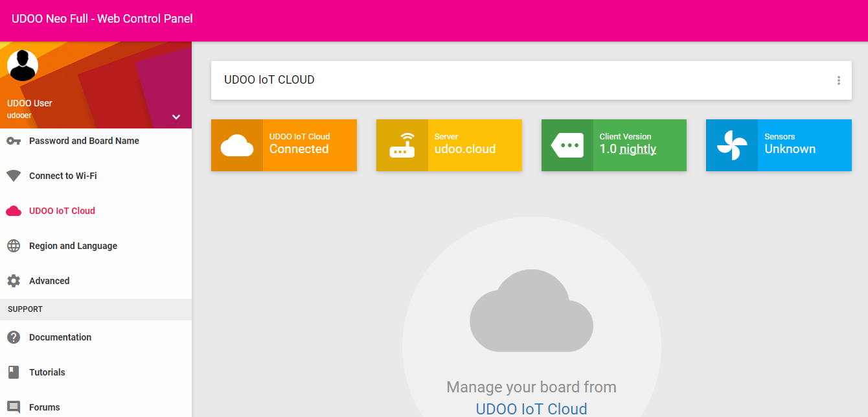Click the UDOO User name label

pyautogui.click(x=29, y=103)
